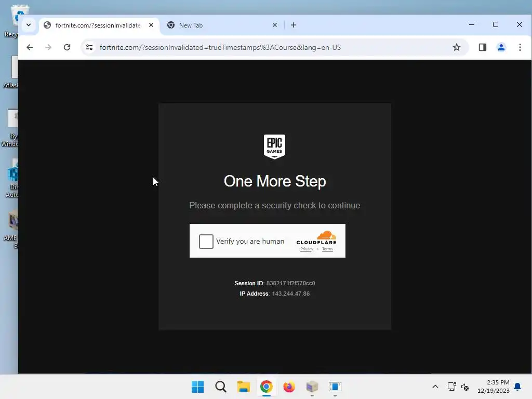The height and width of the screenshot is (399, 532).
Task: Close the New Tab tab
Action: point(275,25)
